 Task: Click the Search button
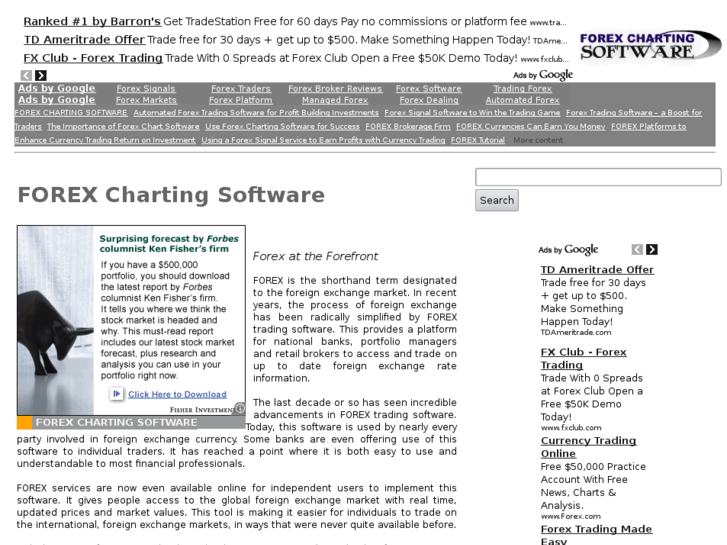click(497, 200)
